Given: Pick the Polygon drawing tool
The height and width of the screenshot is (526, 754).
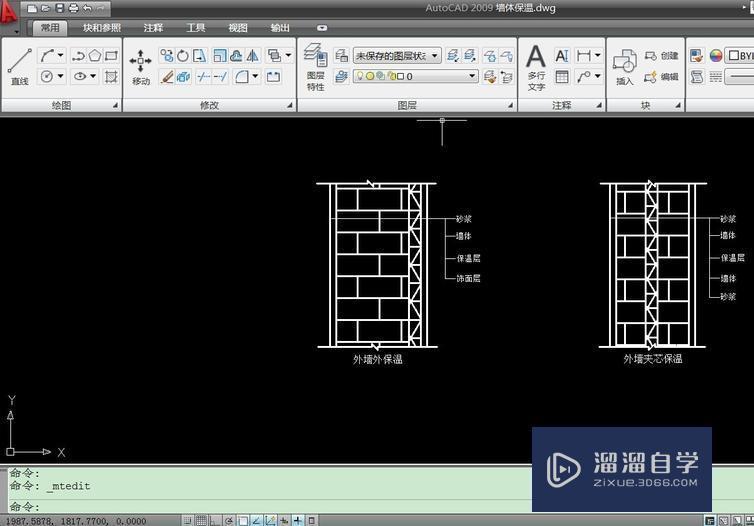Looking at the screenshot, I should 95,56.
